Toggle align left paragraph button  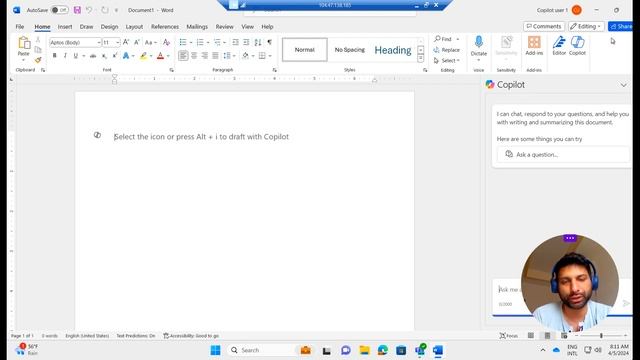(183, 56)
